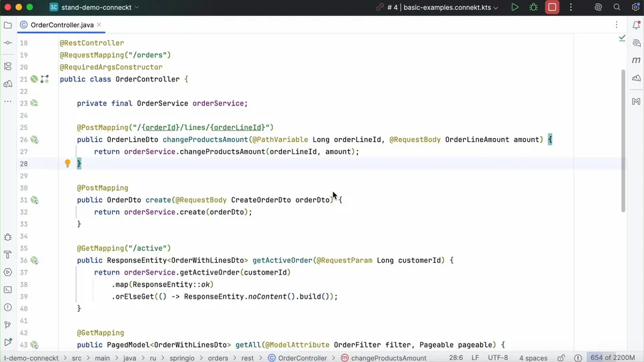644x362 pixels.
Task: Open the AI chat tool window on right sidebar
Action: point(636,43)
